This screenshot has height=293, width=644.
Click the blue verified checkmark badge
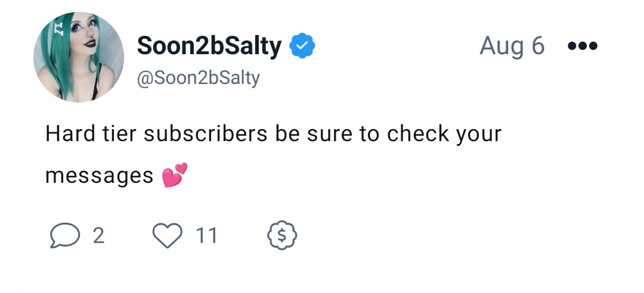pos(302,45)
